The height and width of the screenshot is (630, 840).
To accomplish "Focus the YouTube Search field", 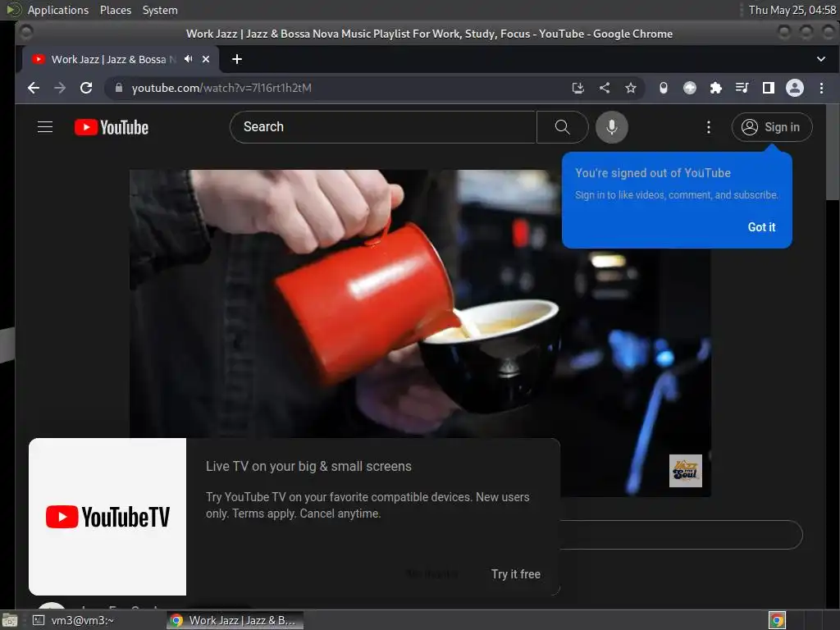I will pos(383,127).
